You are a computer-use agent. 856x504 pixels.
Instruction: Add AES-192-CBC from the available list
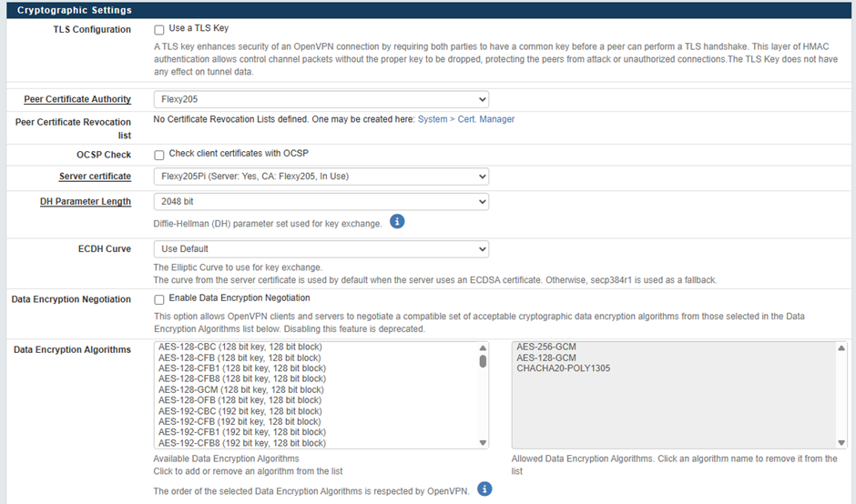239,410
